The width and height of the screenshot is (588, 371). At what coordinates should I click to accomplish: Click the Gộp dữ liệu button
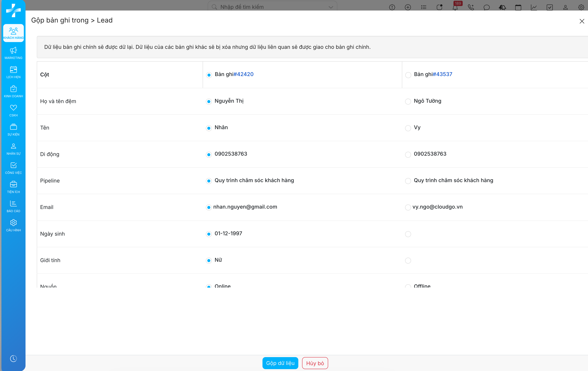(280, 363)
